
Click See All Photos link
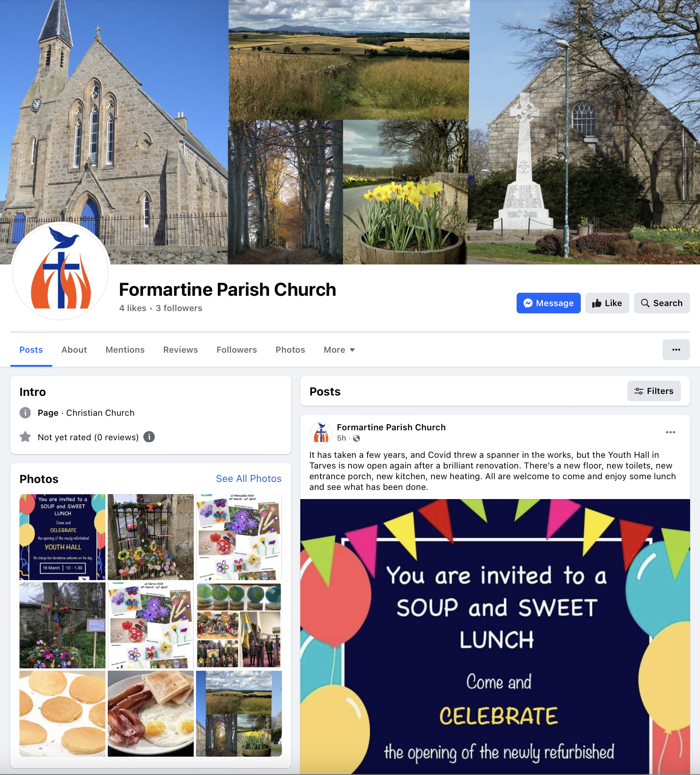pos(248,478)
